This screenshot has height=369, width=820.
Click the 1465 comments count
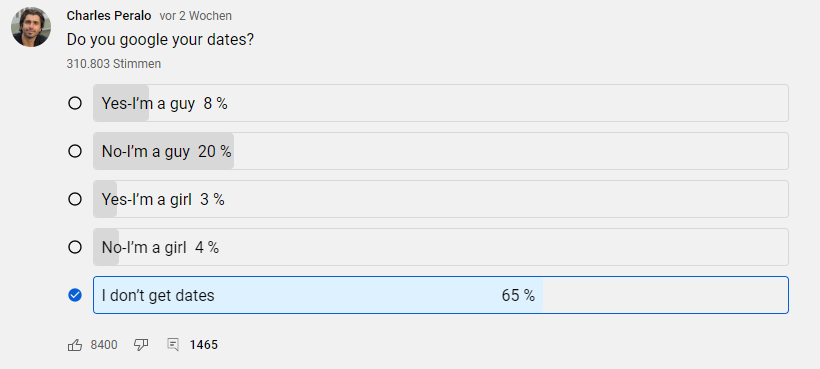[203, 345]
